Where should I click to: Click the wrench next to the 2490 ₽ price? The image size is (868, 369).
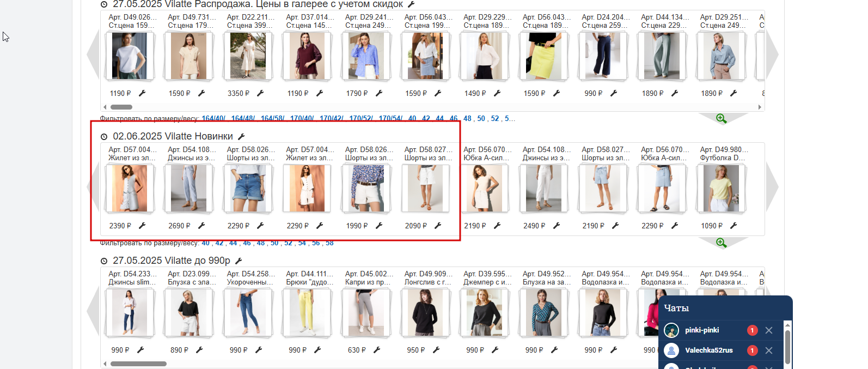click(557, 226)
